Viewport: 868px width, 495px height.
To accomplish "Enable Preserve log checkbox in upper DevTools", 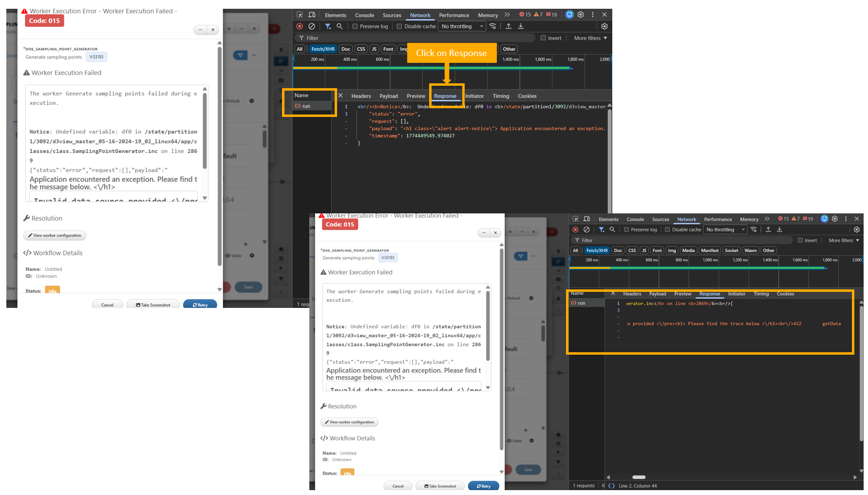I will pyautogui.click(x=355, y=26).
